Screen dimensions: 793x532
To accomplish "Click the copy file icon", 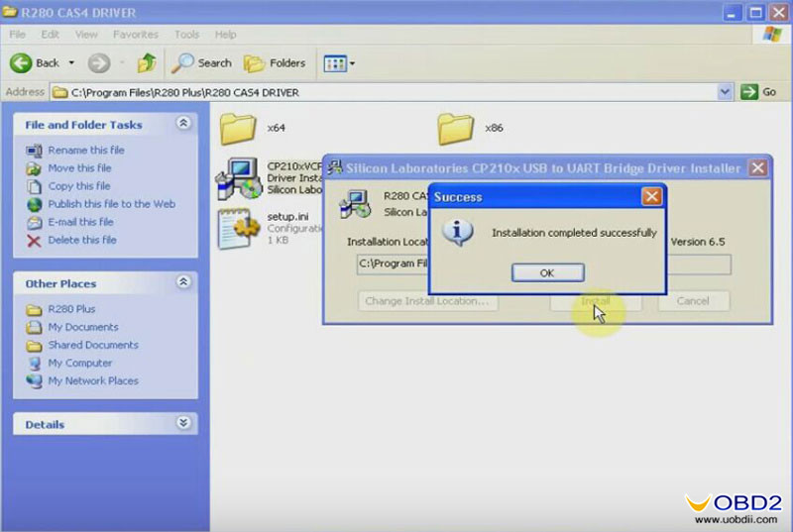I will [x=34, y=186].
